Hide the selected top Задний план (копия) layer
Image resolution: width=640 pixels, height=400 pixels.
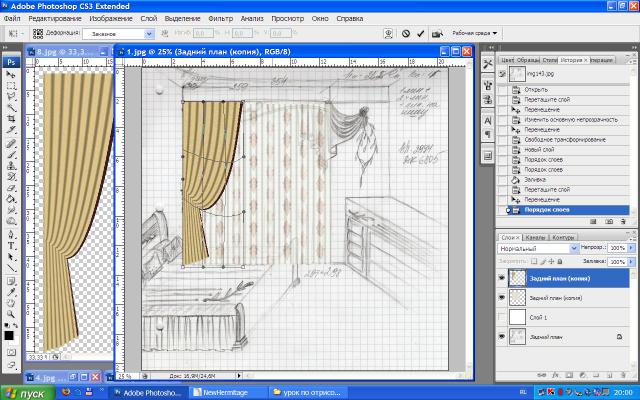tap(502, 279)
